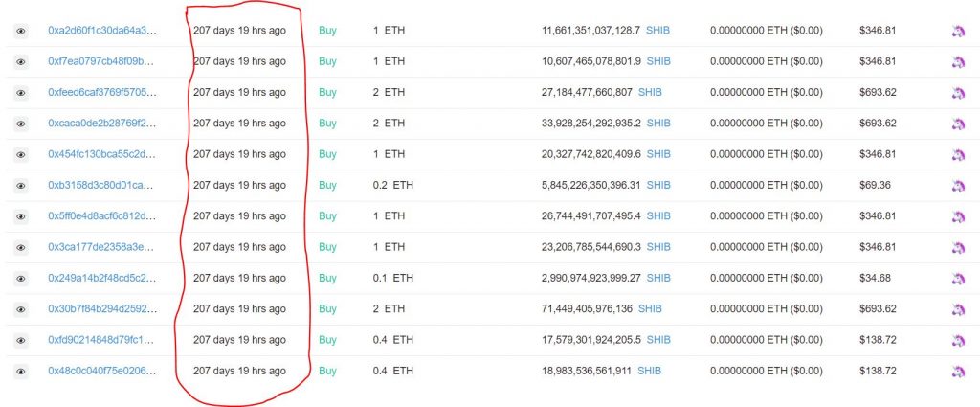Click the eye icon beside 0xfeed6caf3769f5705
Viewport: 980px width, 407px height.
tap(21, 93)
